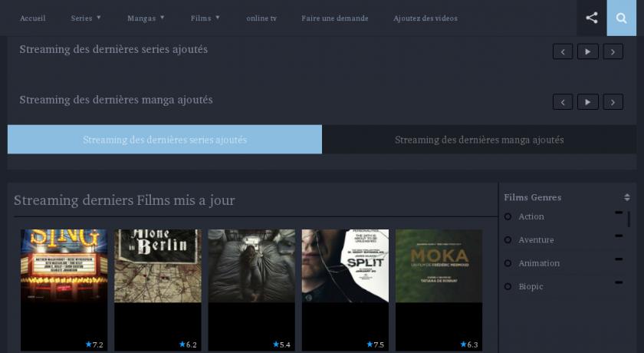Image resolution: width=644 pixels, height=353 pixels.
Task: Go to previous in series carousel
Action: (563, 51)
